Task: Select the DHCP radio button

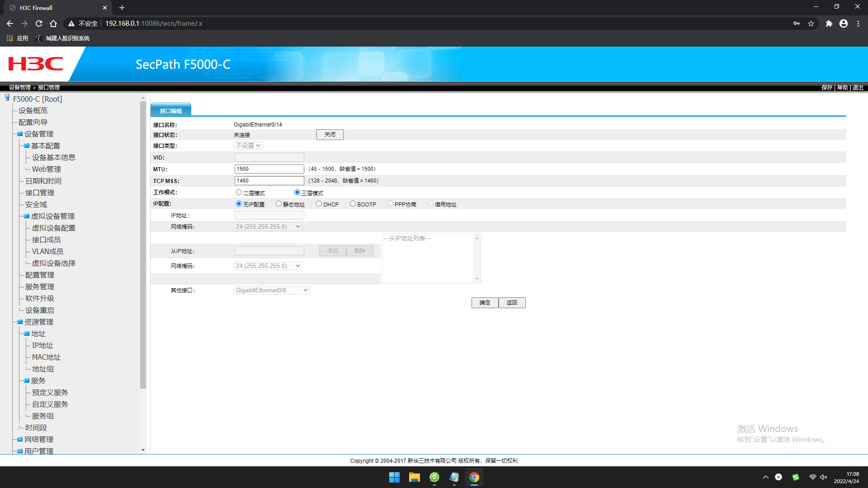Action: (x=319, y=204)
